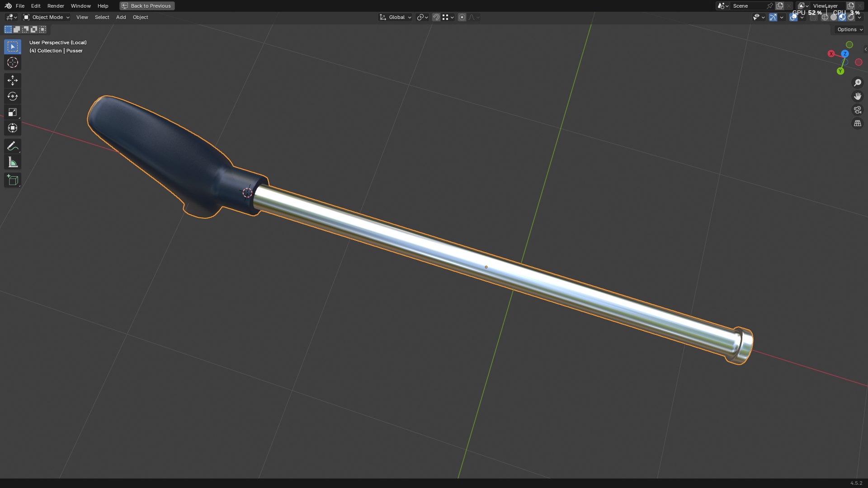Viewport: 868px width, 488px height.
Task: Click the new scene duplicate icon
Action: 780,6
